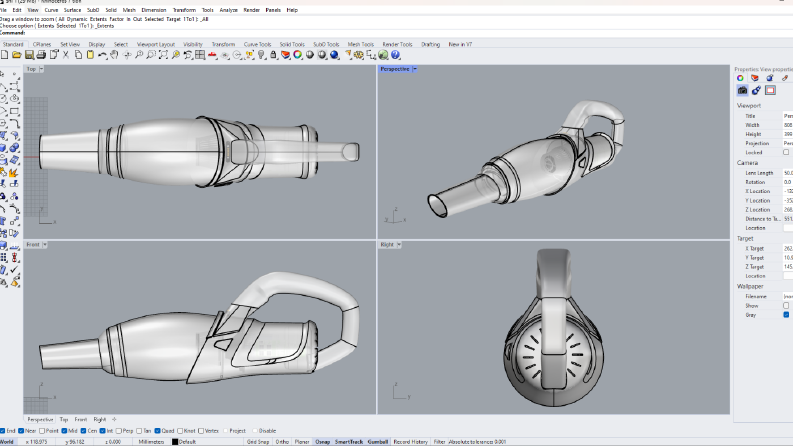
Task: Open the Surface menu
Action: point(72,10)
